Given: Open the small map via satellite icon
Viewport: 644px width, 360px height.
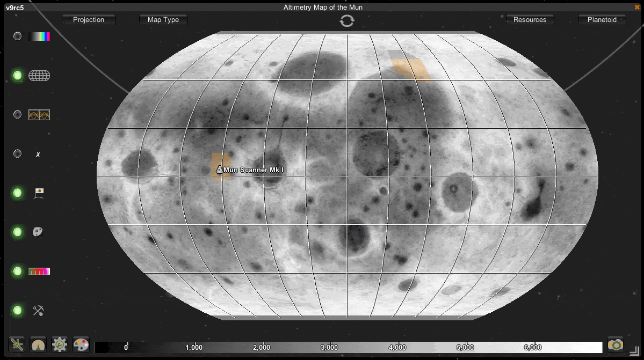Looking at the screenshot, I should 17,345.
